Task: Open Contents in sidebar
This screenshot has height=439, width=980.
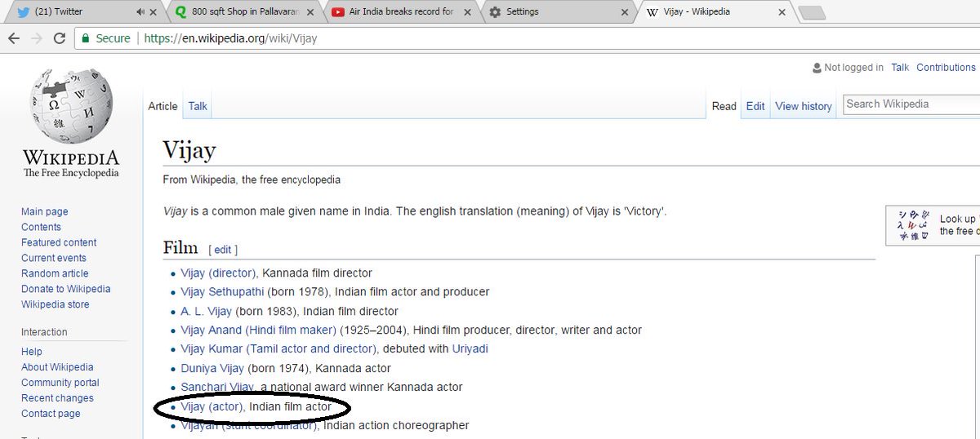Action: point(41,227)
